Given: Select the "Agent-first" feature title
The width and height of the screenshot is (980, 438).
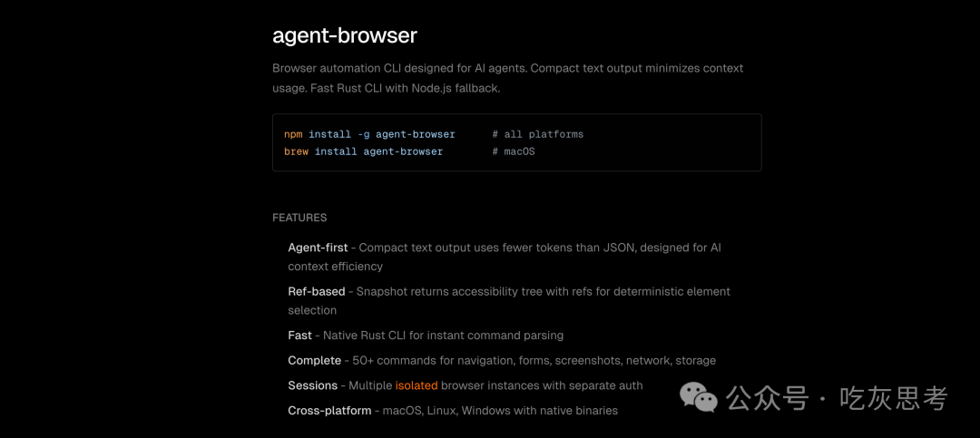Looking at the screenshot, I should [x=317, y=248].
